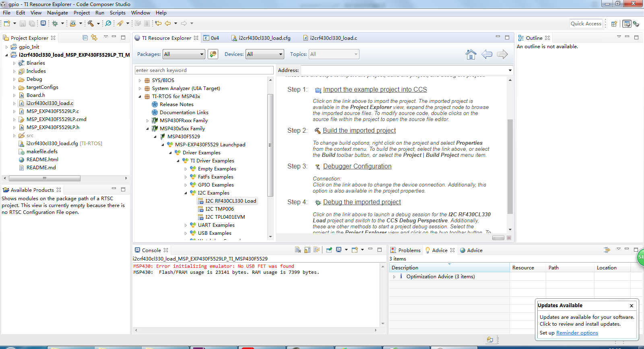Viewport: 644px width, 349px height.
Task: Expand the Includes folder
Action: coord(14,71)
